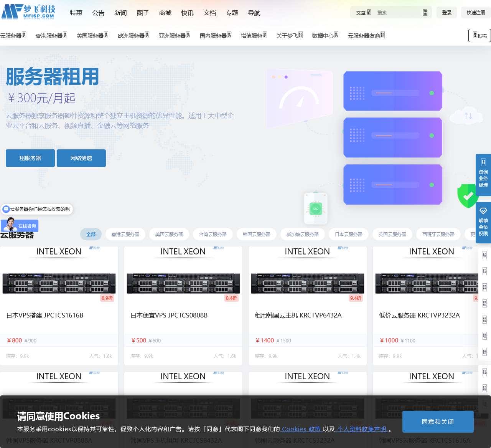Click the ¥800 price of JPCTCS1616B
Screen dimensions: 491x448
tap(15, 340)
